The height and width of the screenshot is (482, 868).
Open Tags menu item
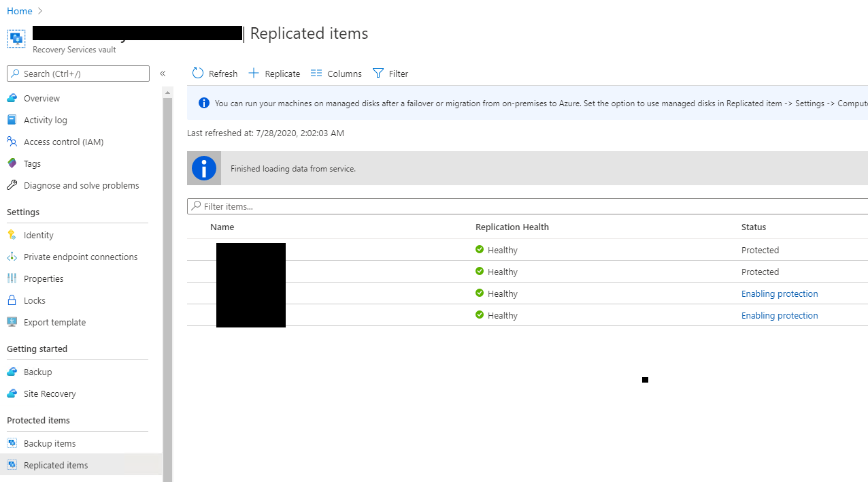[x=32, y=164]
